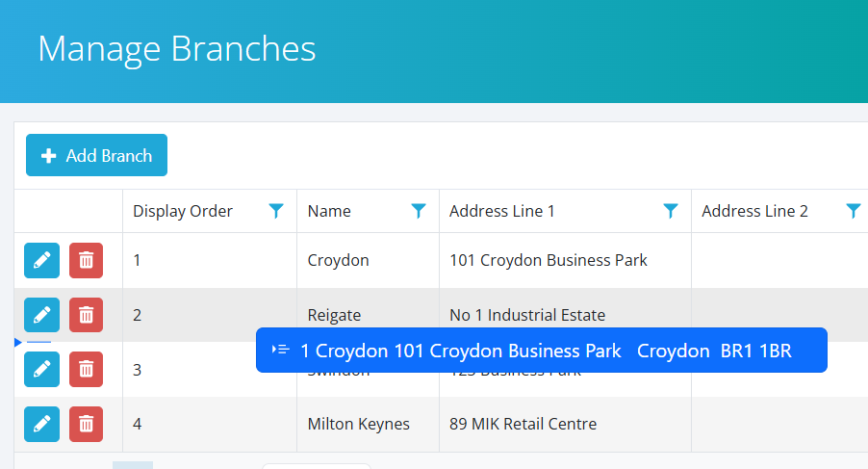Select the Milton Keynes name cell

[x=359, y=424]
